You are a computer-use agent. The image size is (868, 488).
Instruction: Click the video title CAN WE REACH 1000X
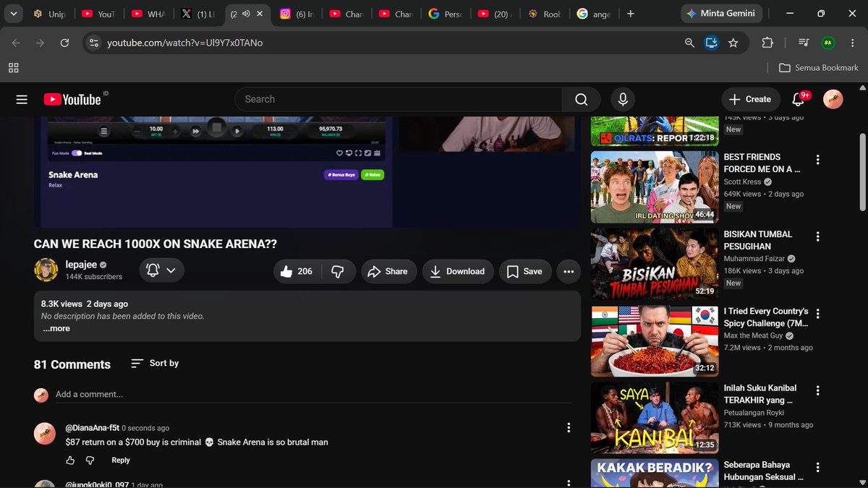pos(156,244)
